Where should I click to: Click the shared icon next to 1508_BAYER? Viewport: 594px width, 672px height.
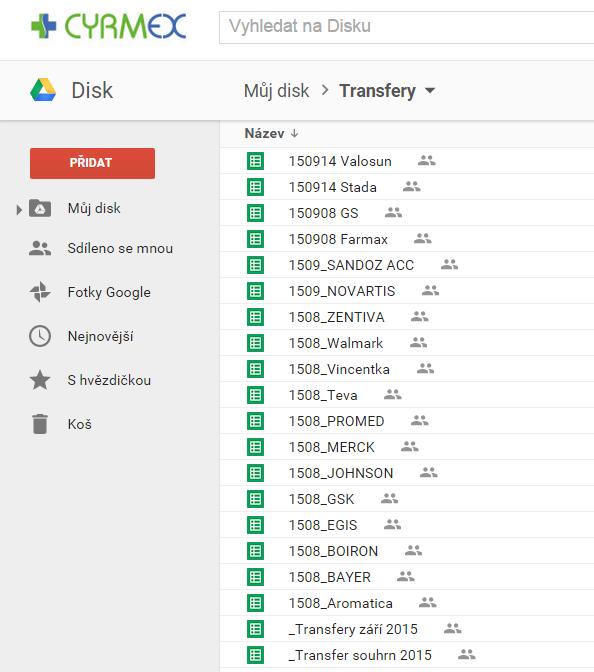(406, 576)
